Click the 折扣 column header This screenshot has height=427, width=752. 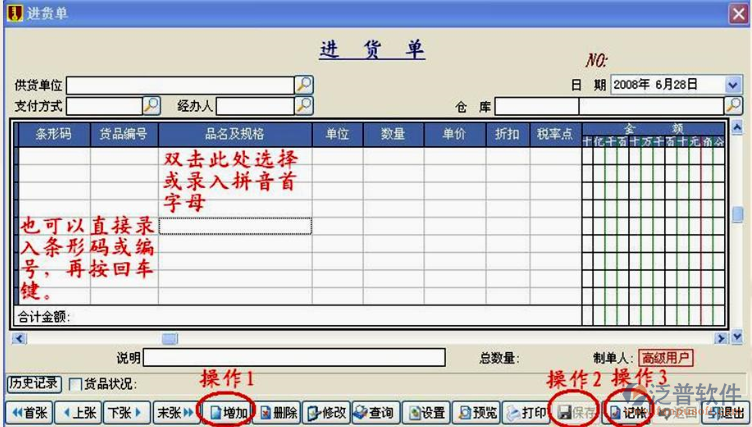507,134
